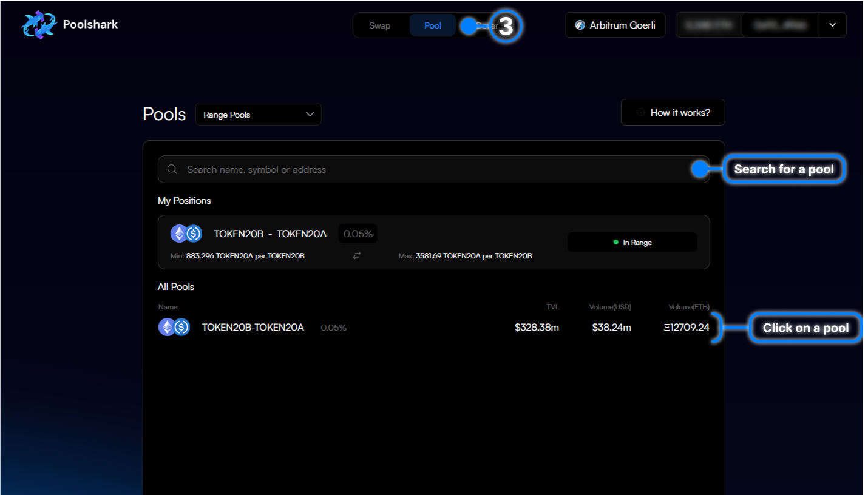
Task: Click the blurred wallet address button
Action: coord(780,25)
